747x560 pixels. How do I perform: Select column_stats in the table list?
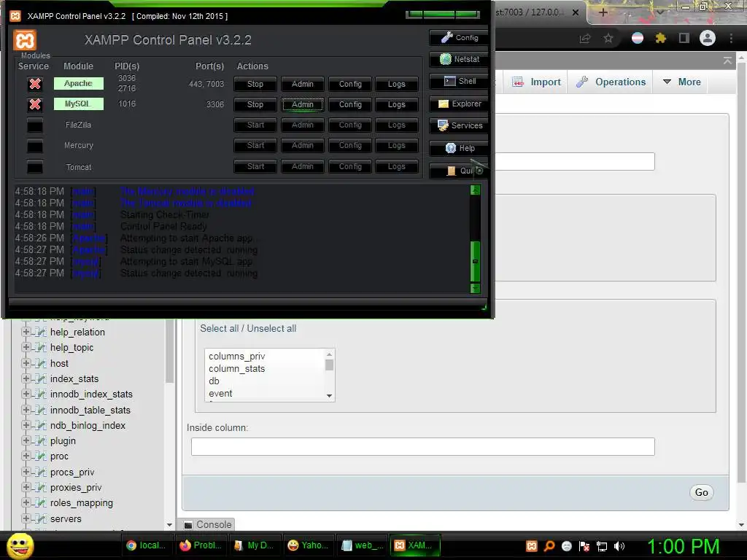[x=237, y=368]
